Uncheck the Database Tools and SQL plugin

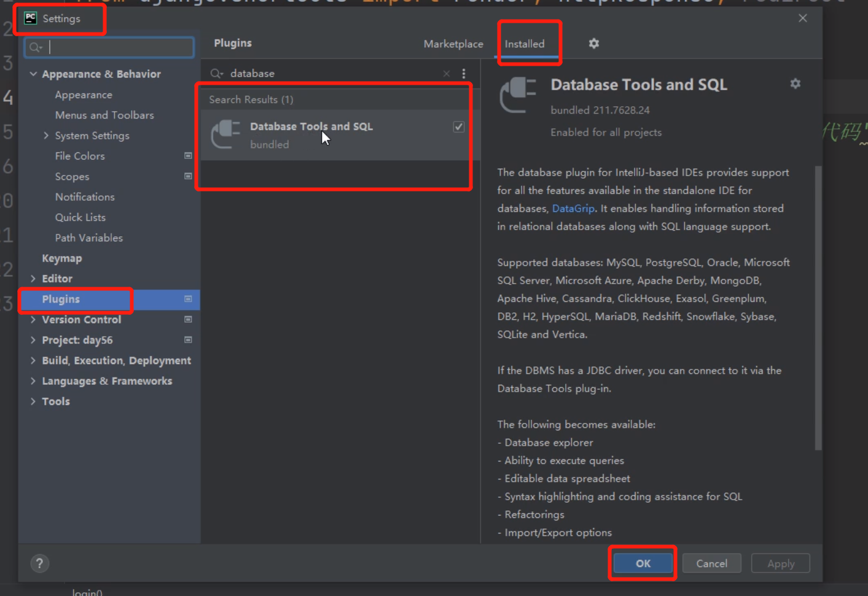[459, 126]
